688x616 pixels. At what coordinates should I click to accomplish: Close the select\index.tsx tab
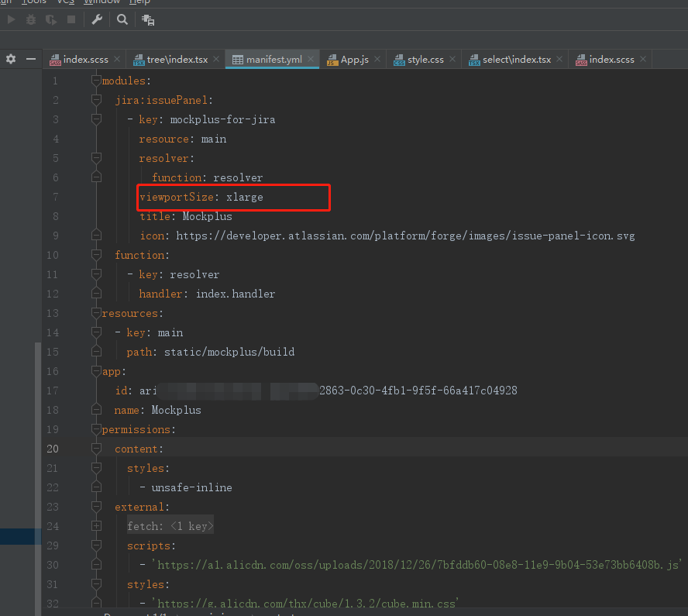pyautogui.click(x=559, y=59)
